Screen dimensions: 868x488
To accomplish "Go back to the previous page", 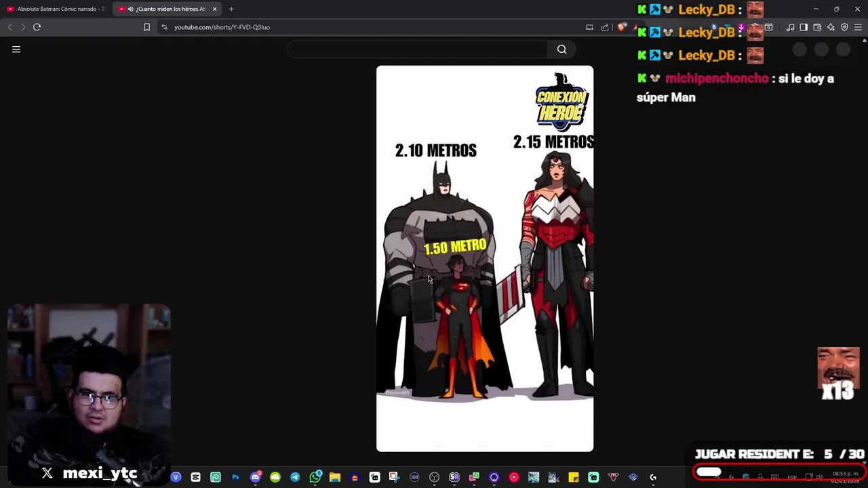I will [x=9, y=27].
